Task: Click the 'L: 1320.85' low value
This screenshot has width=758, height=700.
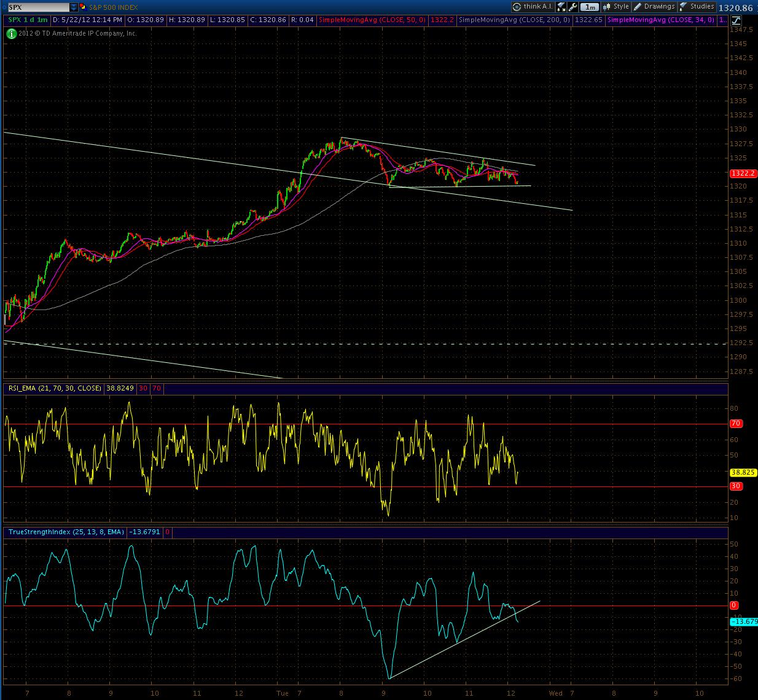Action: click(x=227, y=20)
